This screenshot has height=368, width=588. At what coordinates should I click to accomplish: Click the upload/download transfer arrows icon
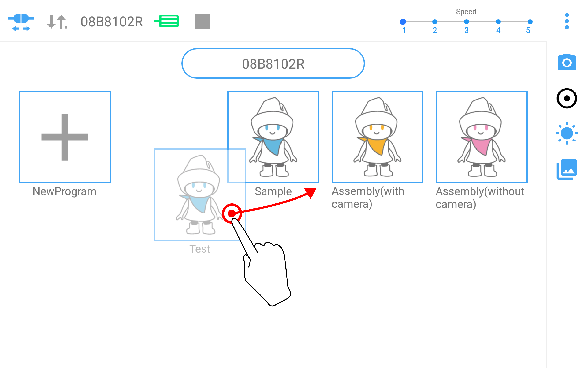(57, 22)
